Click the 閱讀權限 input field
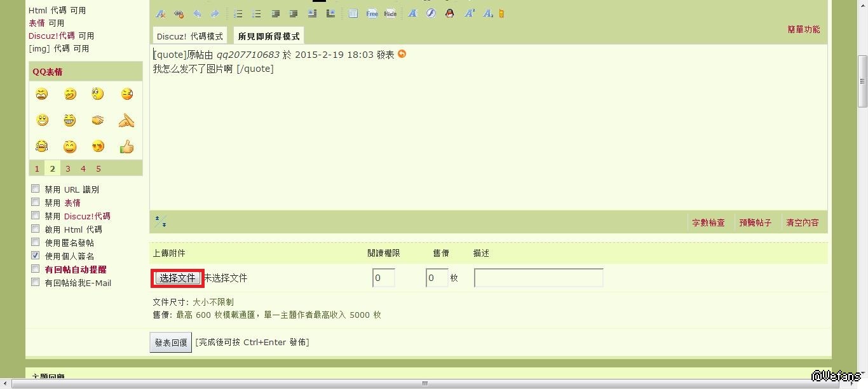 coord(384,278)
